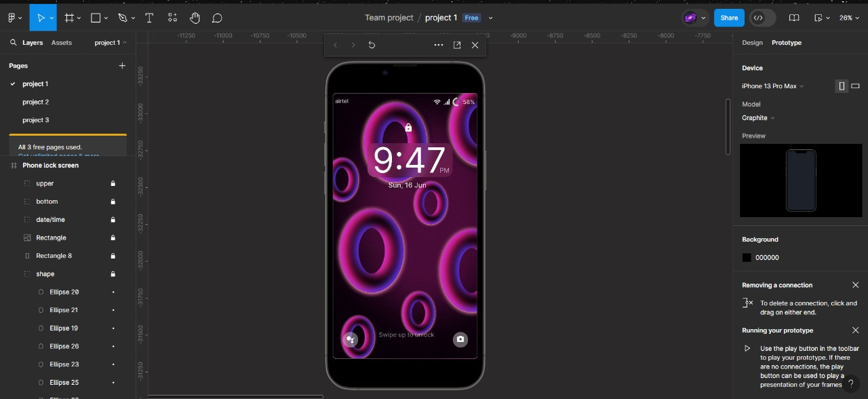Restart the prototype preview

[371, 45]
